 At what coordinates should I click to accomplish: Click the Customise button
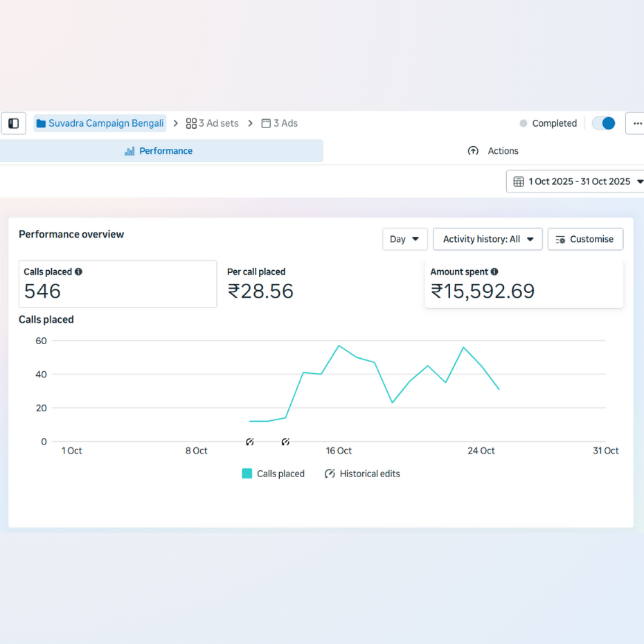585,239
